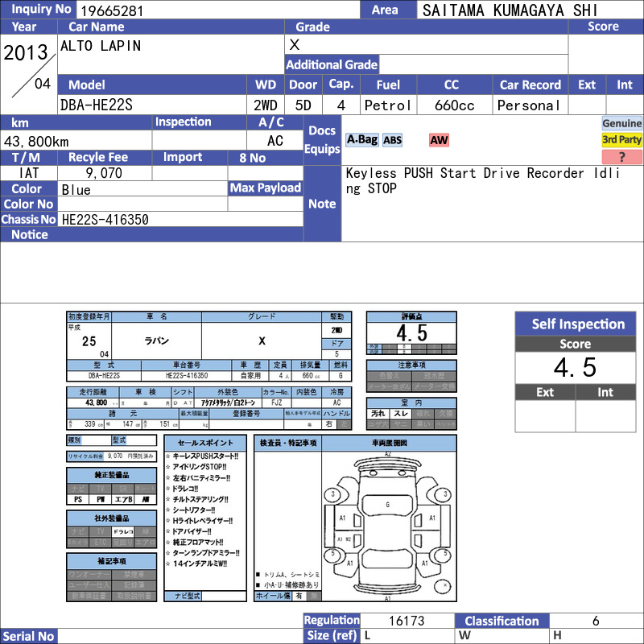The width and height of the screenshot is (644, 644).
Task: Click the Additional Grade label
Action: point(332,64)
